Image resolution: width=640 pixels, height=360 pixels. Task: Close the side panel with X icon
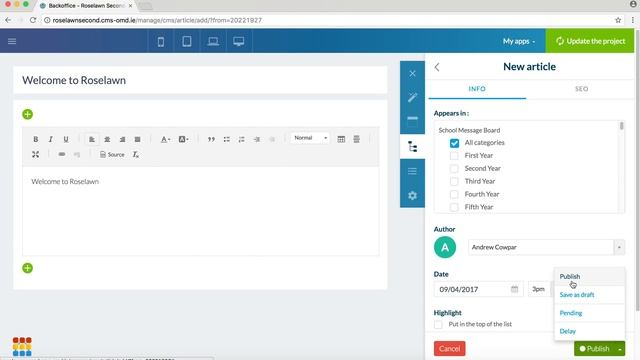click(x=412, y=73)
